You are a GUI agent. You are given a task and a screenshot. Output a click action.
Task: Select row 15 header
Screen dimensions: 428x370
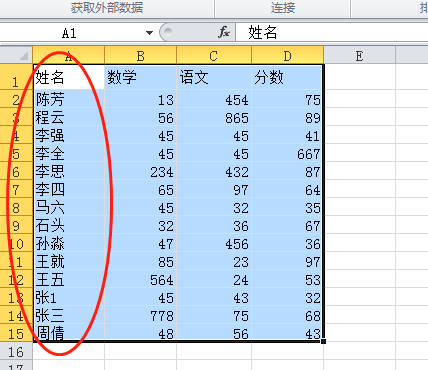[x=16, y=334]
